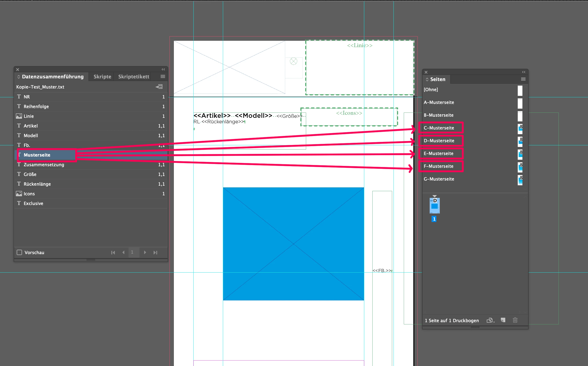Go to previous record arrow
This screenshot has height=366, width=588.
click(x=124, y=252)
